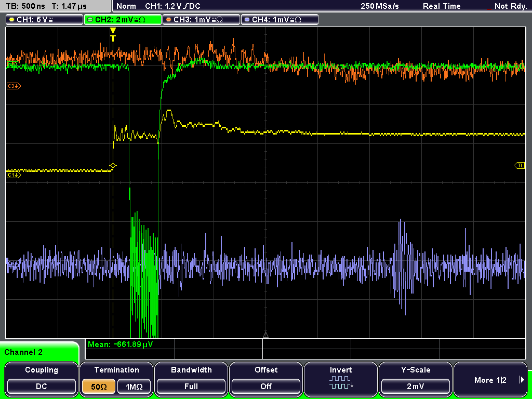Open More 1|2 menu page

pos(490,379)
